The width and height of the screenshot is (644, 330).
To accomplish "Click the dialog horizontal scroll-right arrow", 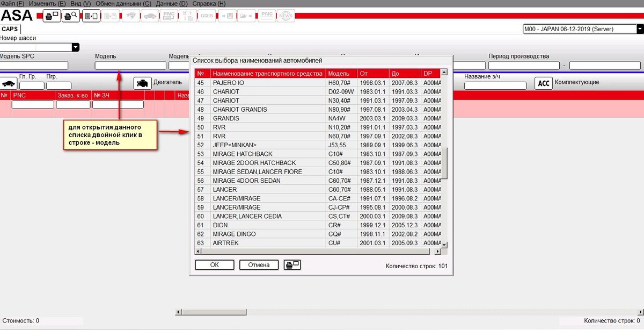I will [437, 251].
